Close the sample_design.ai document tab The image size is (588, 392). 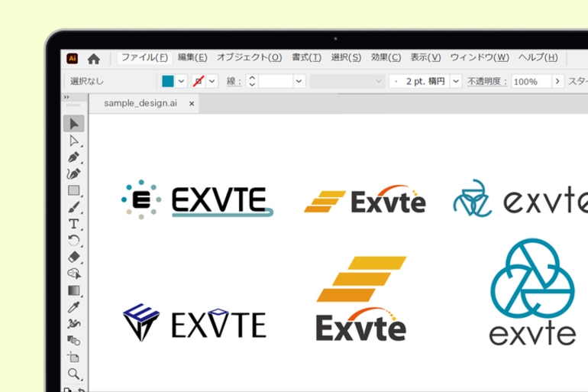point(192,103)
